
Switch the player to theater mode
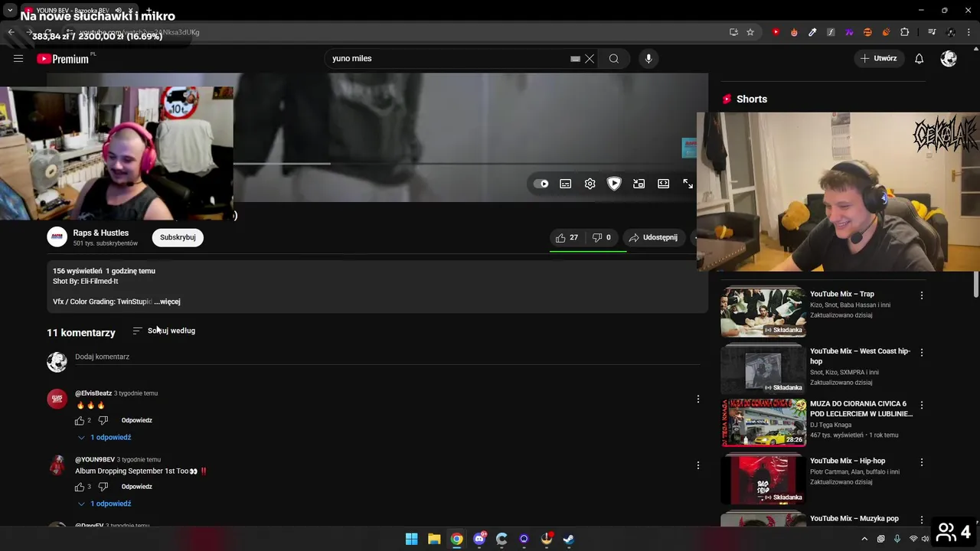tap(663, 184)
